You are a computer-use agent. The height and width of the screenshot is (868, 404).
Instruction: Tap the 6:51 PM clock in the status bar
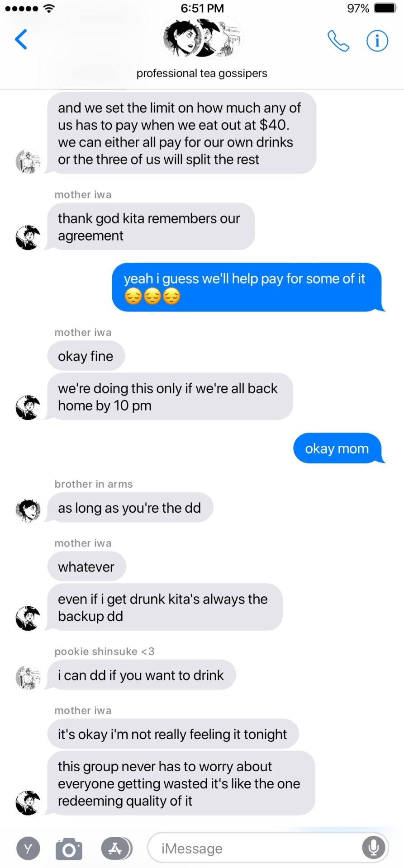[x=202, y=8]
